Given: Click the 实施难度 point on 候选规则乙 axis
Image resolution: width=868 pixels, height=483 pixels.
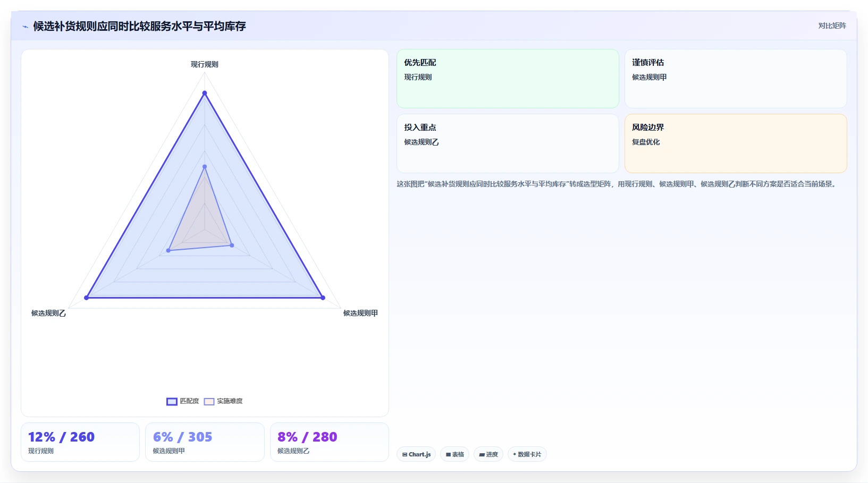Looking at the screenshot, I should (168, 250).
